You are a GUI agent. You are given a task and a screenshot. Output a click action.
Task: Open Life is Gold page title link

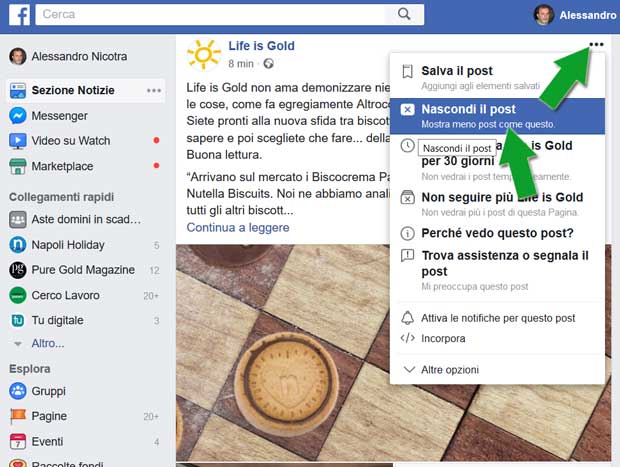(261, 46)
